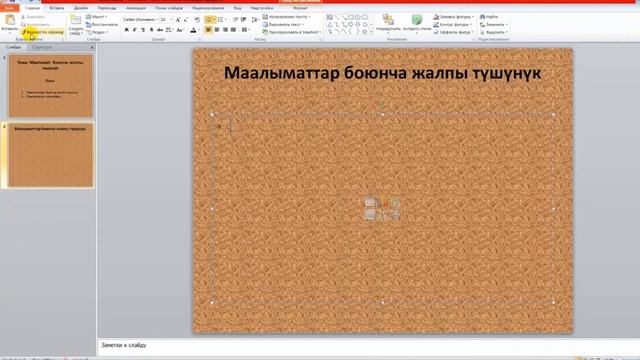Screen dimensions: 640x360
Task: Decrease list indent level
Action: [x=235, y=20]
